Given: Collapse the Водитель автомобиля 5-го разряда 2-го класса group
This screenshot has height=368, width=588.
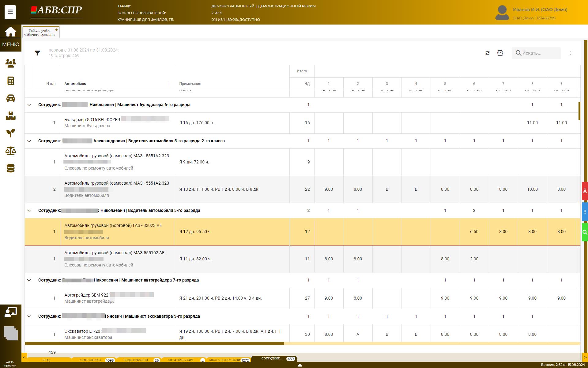Looking at the screenshot, I should (x=29, y=141).
